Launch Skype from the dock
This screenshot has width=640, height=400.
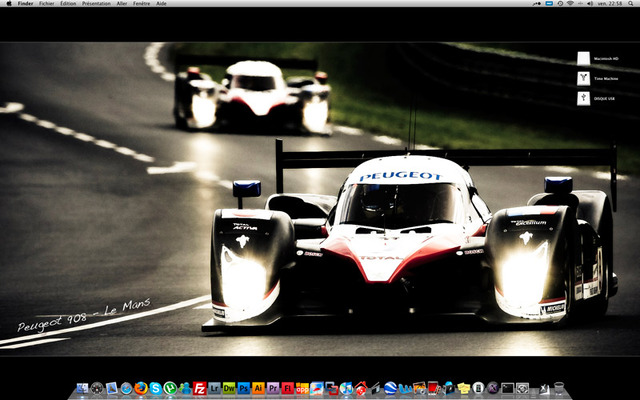156,388
